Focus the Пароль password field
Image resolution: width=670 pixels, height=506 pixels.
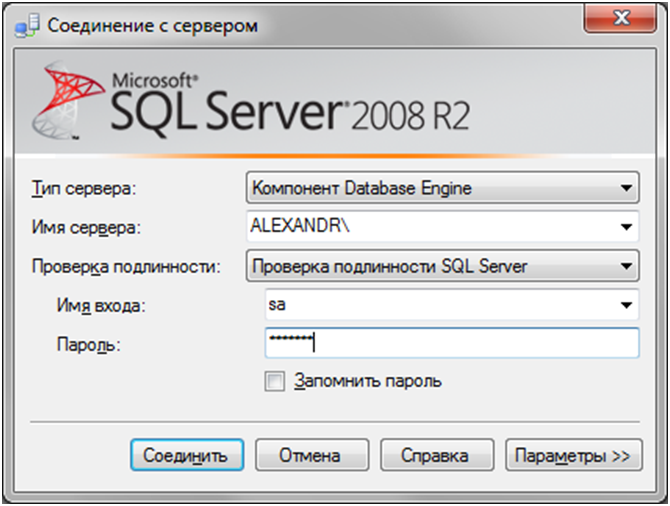point(452,343)
